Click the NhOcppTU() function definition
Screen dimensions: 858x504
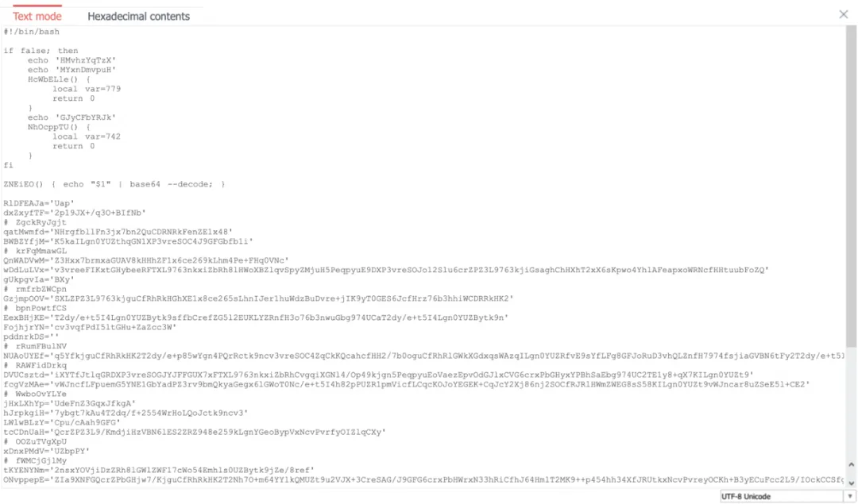(59, 127)
